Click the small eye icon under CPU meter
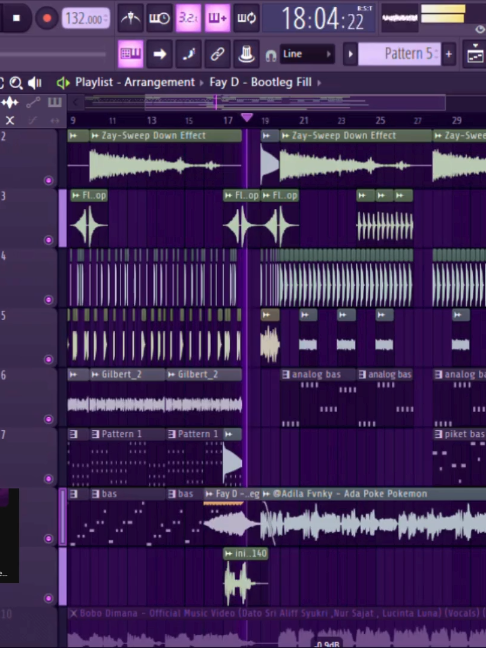The width and height of the screenshot is (486, 648). pyautogui.click(x=479, y=29)
